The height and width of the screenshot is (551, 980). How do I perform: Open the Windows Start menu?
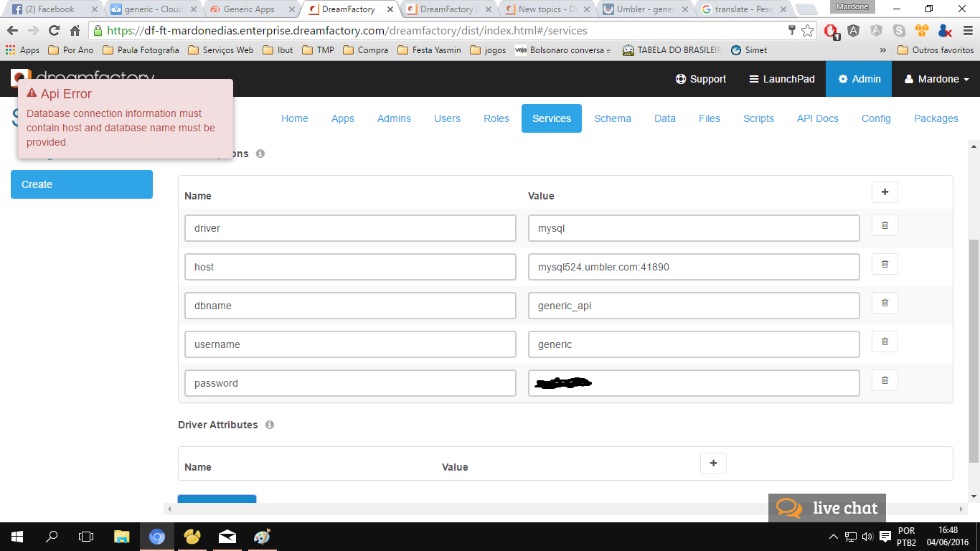(17, 537)
